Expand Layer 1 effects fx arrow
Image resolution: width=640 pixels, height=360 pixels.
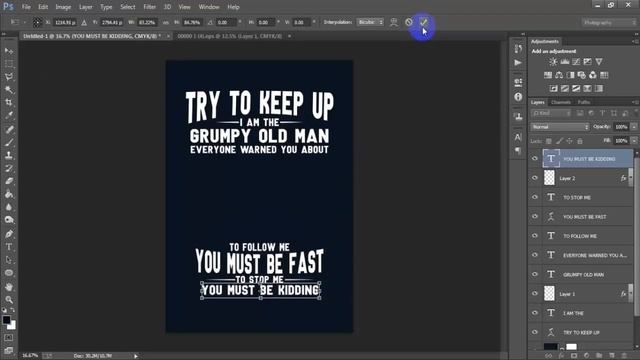[631, 293]
